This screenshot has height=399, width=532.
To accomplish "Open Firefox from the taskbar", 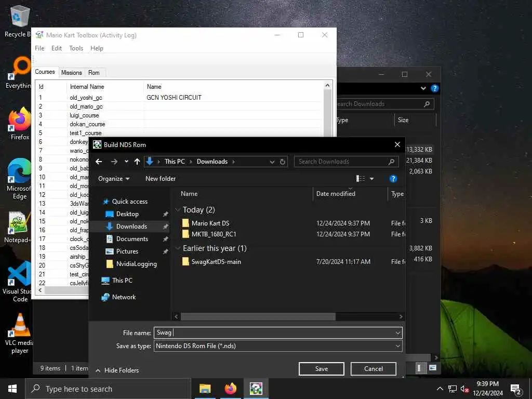I will click(230, 389).
